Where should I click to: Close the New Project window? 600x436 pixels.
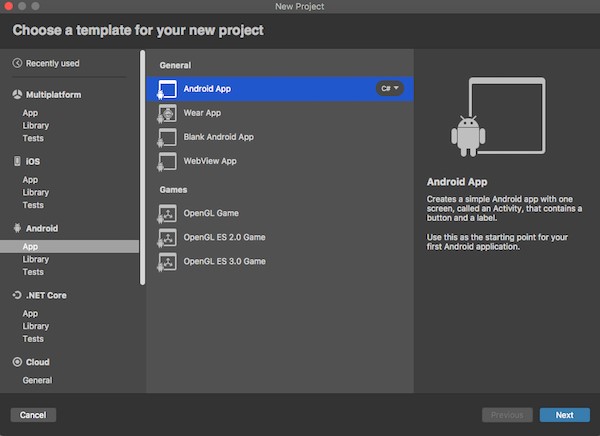(x=8, y=6)
